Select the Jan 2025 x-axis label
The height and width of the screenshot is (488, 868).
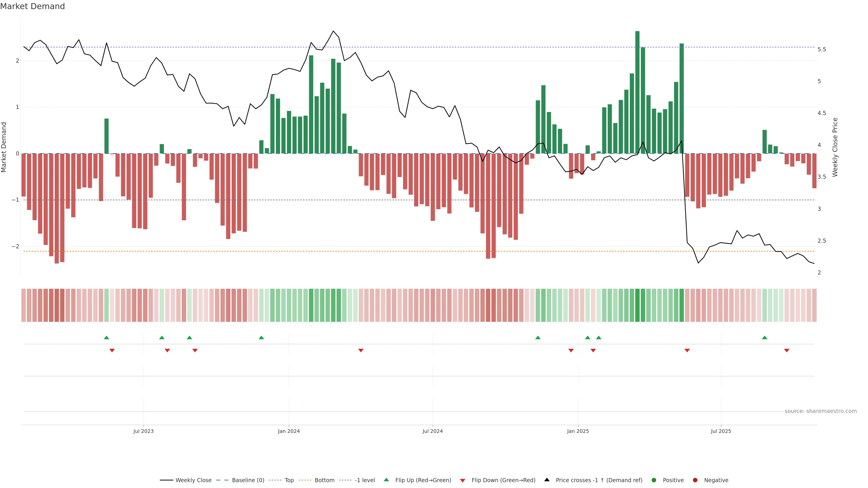point(578,431)
